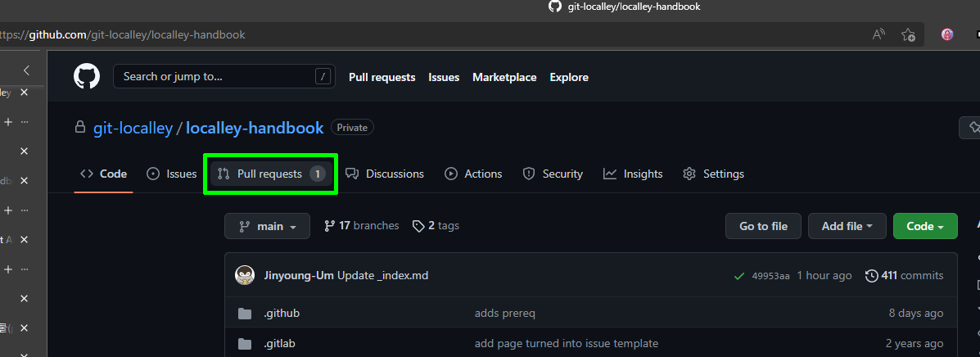Open the .github folder

pos(281,313)
